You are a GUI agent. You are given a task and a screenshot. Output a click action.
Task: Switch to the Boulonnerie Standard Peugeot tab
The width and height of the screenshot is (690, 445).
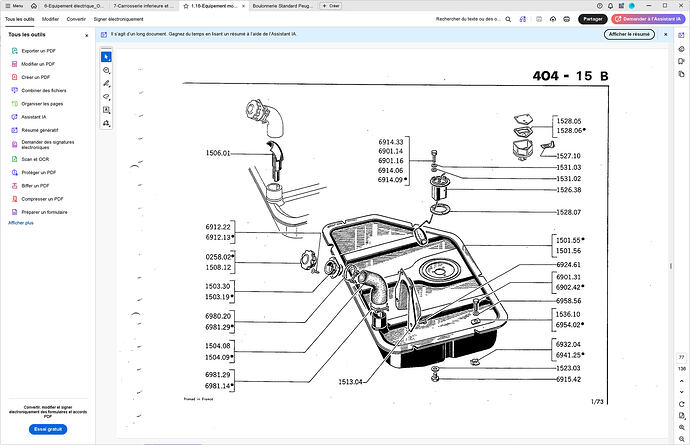(282, 6)
